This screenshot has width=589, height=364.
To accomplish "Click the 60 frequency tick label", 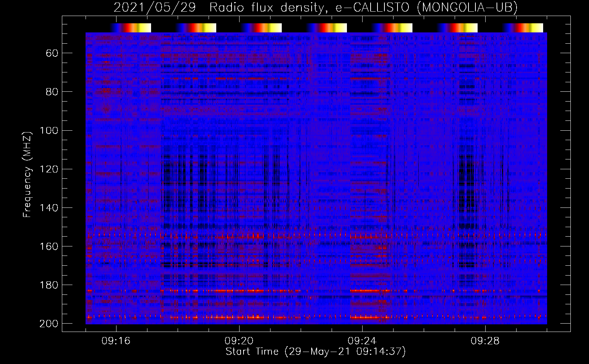I will [x=52, y=54].
